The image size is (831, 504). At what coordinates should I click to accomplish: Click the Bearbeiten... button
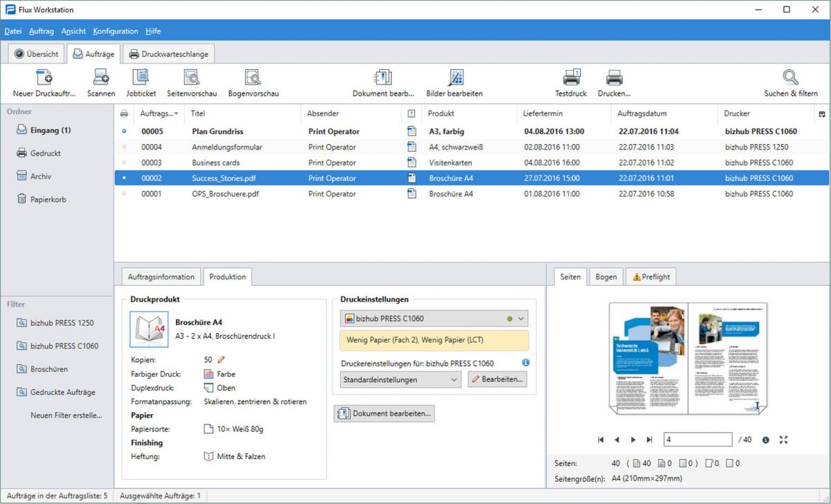[497, 379]
